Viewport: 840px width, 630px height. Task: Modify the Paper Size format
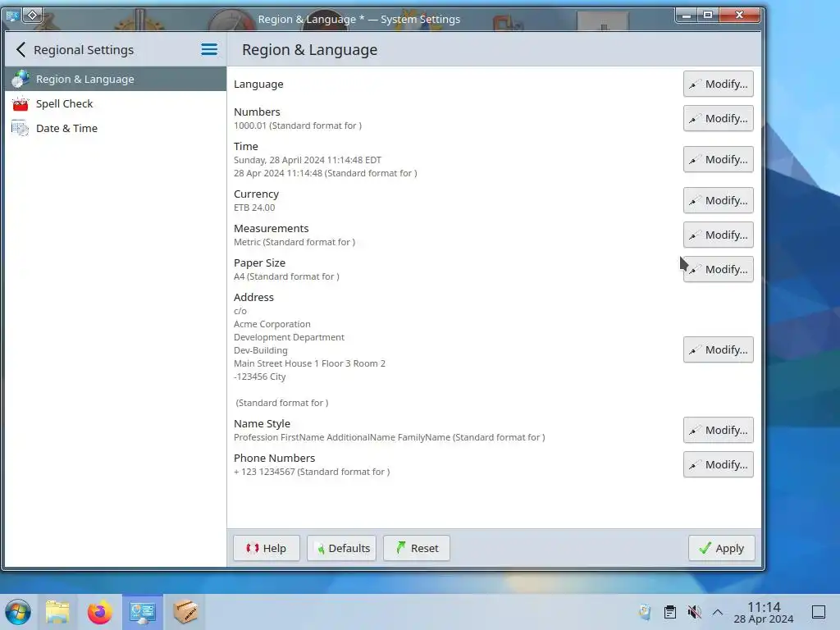coord(718,269)
